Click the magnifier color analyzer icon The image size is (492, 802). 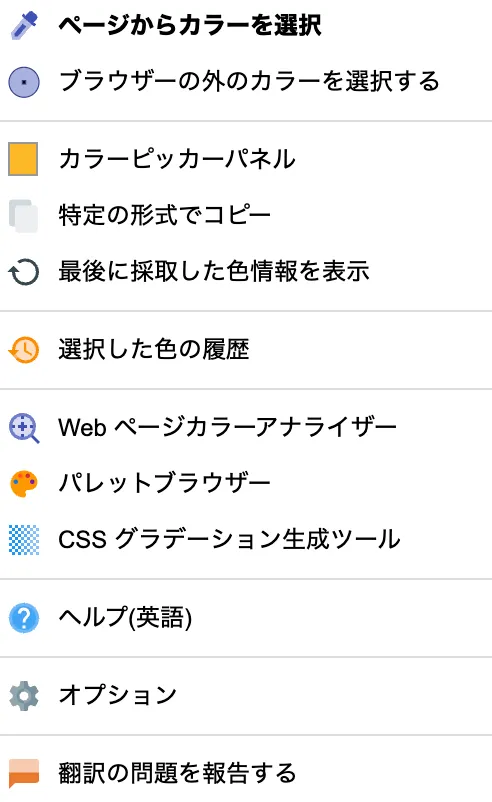coord(24,428)
